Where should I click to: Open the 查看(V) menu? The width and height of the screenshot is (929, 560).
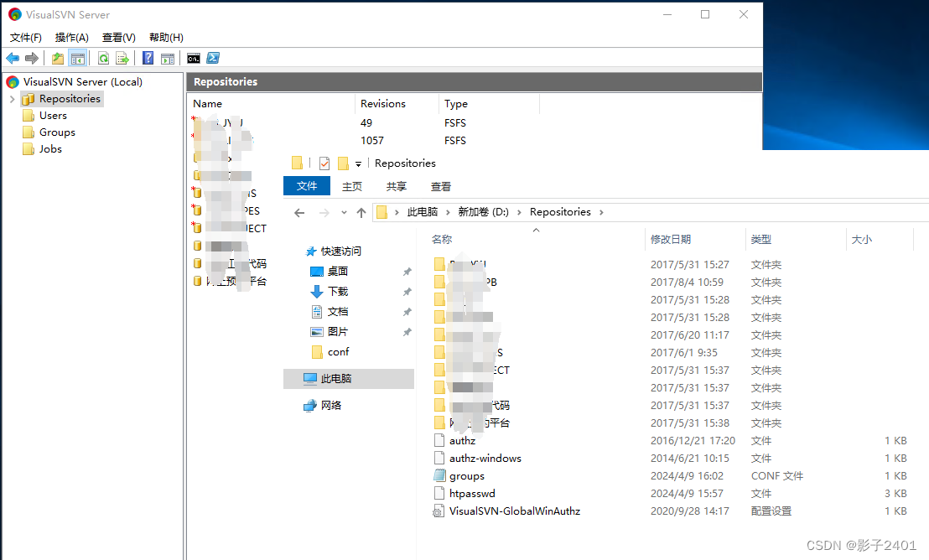(118, 38)
